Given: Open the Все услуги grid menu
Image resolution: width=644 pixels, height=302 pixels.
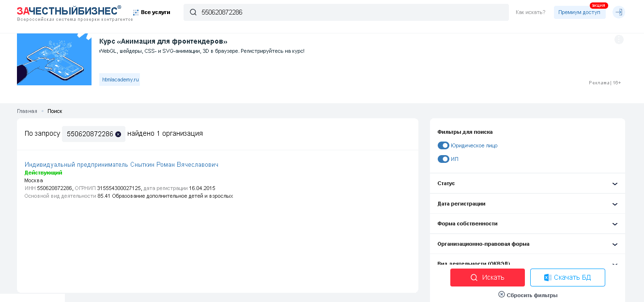Looking at the screenshot, I should (152, 12).
